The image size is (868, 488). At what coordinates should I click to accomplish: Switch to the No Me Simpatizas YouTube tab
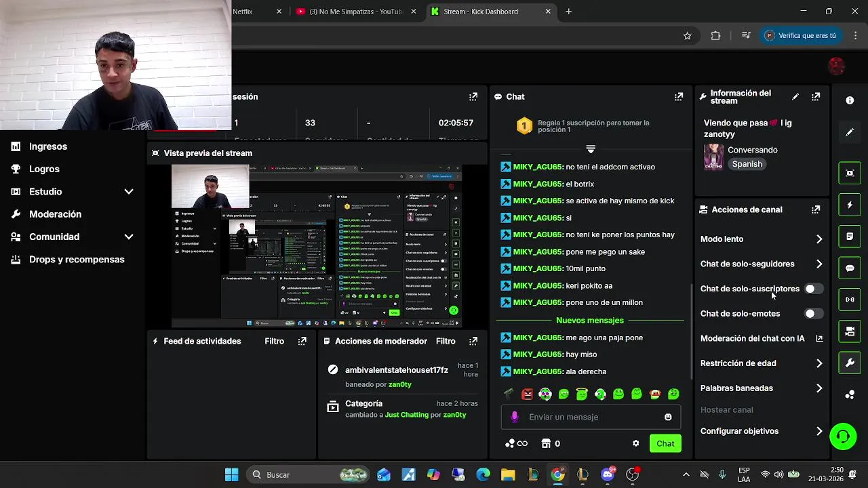tap(357, 12)
